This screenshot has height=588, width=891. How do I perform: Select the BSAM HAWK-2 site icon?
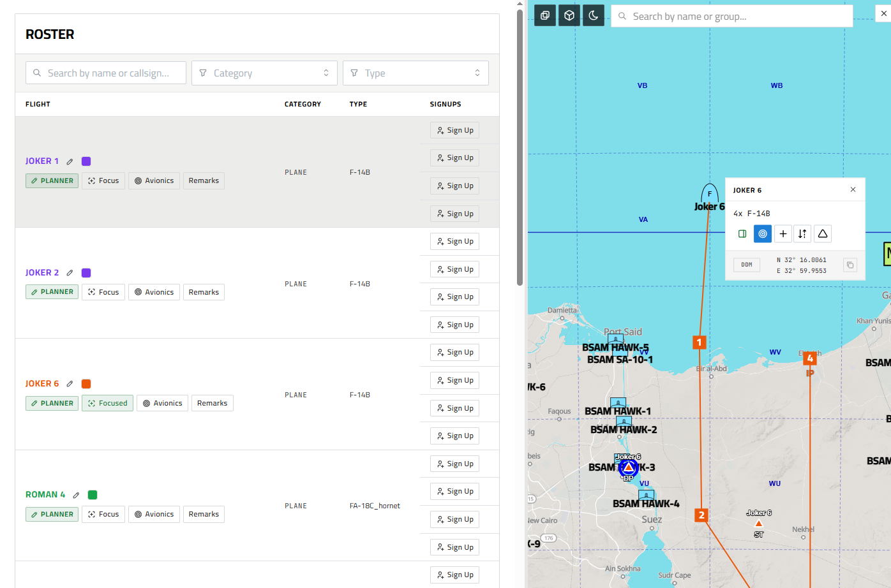(x=624, y=421)
